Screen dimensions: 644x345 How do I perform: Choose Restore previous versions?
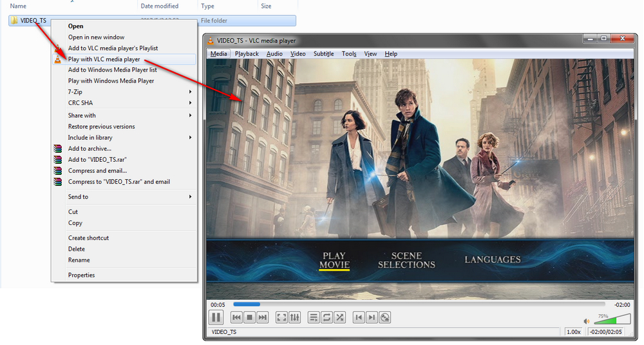(124, 126)
